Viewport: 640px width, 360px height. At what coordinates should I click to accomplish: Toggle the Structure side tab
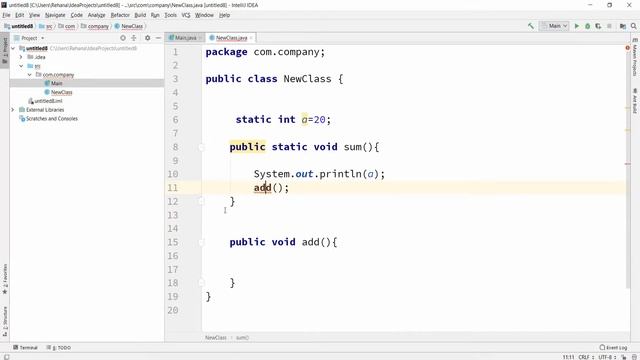click(x=5, y=321)
